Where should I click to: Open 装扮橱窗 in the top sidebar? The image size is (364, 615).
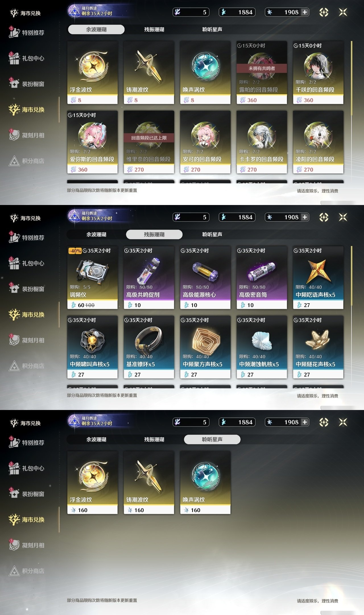click(26, 84)
